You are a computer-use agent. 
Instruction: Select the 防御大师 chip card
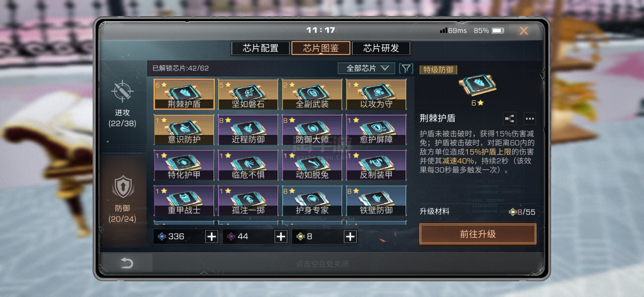tap(312, 130)
